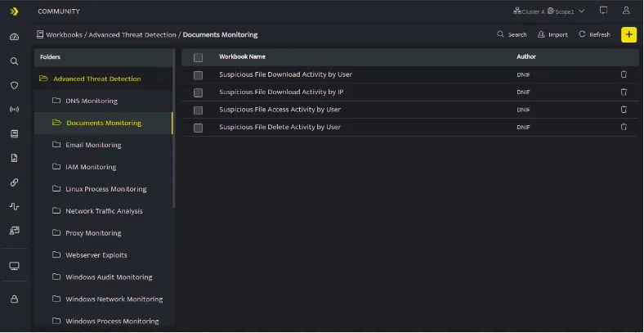Open Suspicious File Delete Activity by User workbook

(x=280, y=127)
